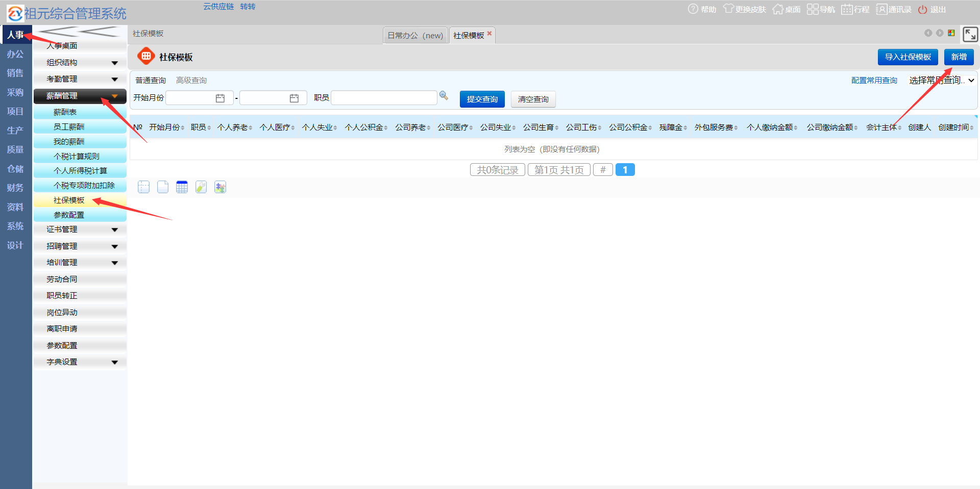Open 员工薪酬 in the sidebar
The image size is (980, 489).
point(80,127)
